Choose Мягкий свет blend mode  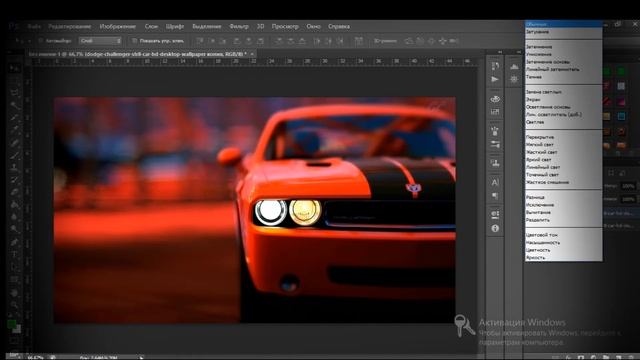pos(563,144)
